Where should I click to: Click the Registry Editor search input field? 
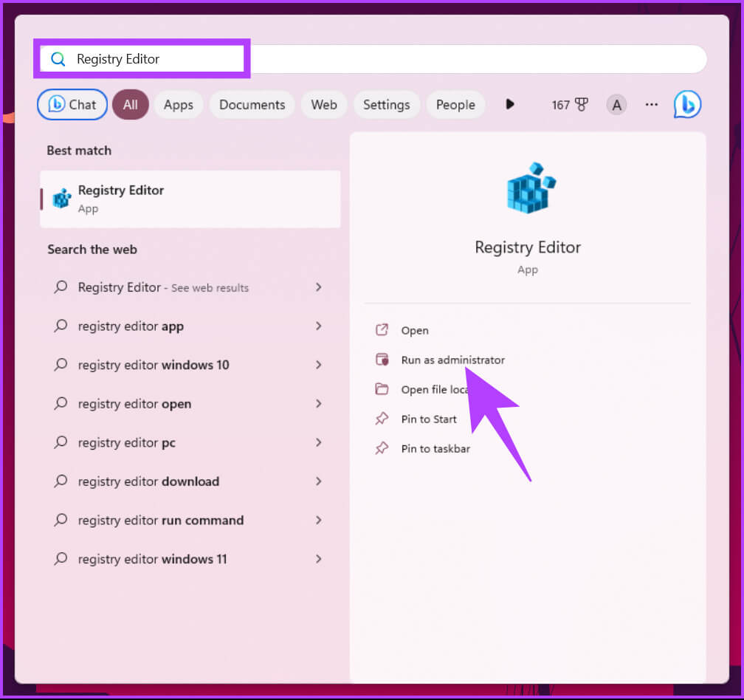373,59
